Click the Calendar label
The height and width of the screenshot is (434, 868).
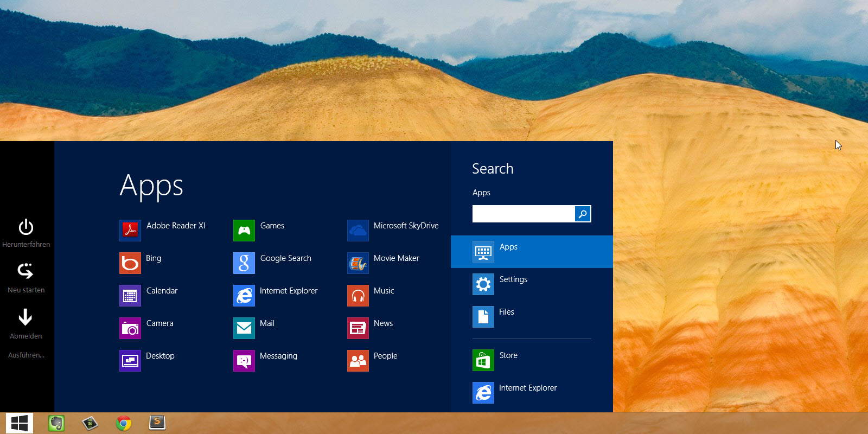tap(162, 291)
